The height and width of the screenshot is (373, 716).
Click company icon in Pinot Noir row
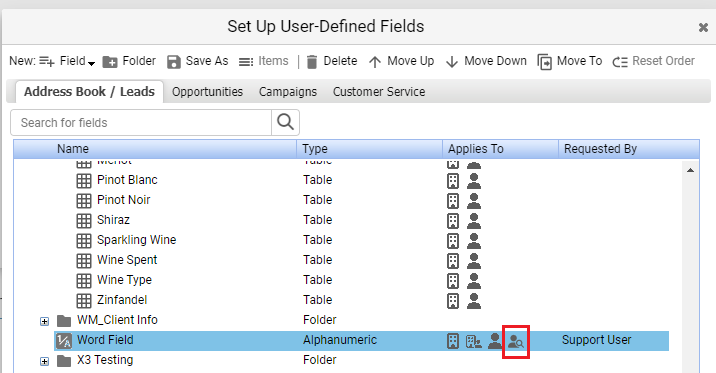coord(453,201)
